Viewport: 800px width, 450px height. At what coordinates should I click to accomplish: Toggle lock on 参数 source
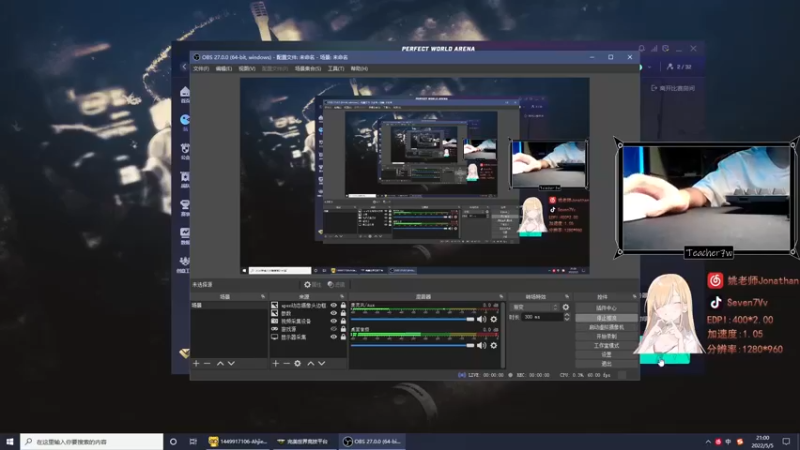(343, 313)
